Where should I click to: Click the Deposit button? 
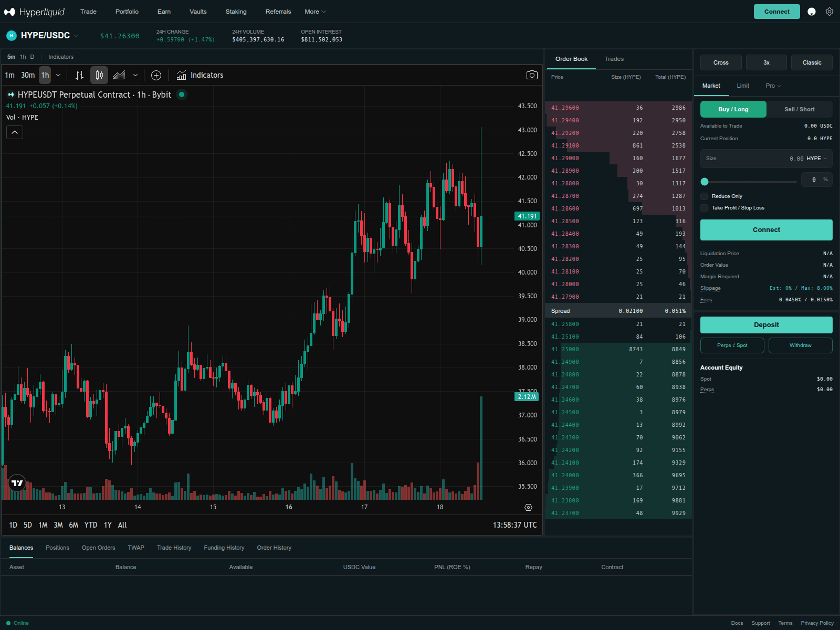coord(766,324)
